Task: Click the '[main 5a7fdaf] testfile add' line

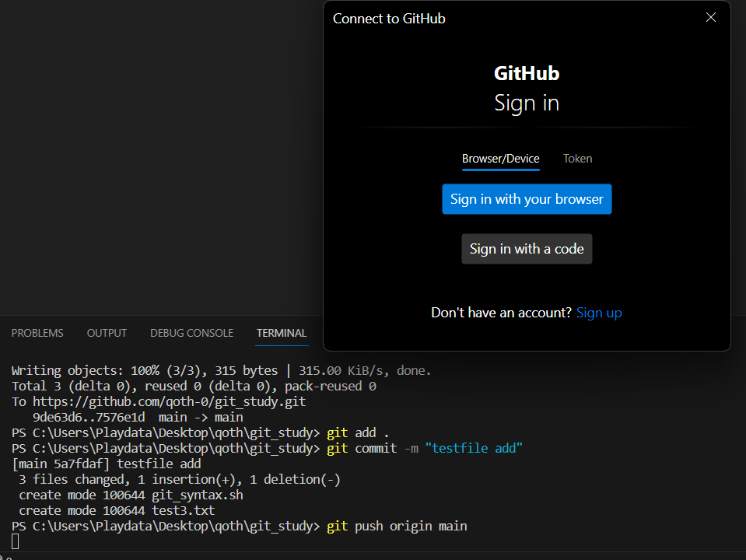Action: [106, 464]
